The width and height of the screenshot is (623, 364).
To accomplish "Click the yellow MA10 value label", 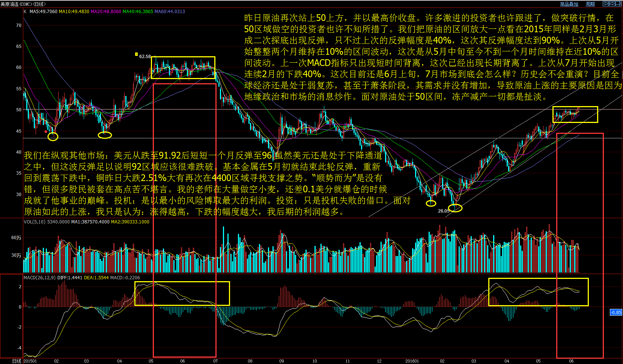I will 74,12.
